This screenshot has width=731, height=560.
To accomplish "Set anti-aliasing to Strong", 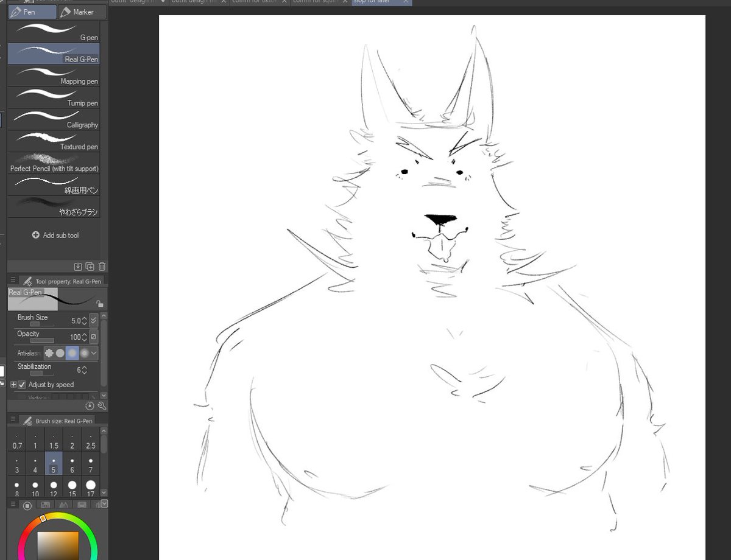I will (x=84, y=352).
